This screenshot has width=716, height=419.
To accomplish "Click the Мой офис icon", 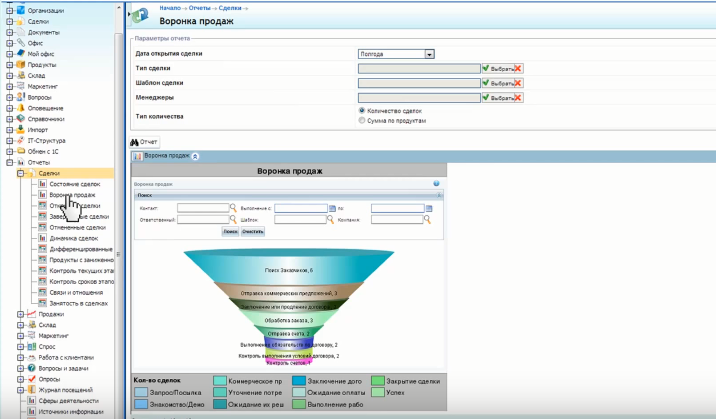I will coord(21,53).
